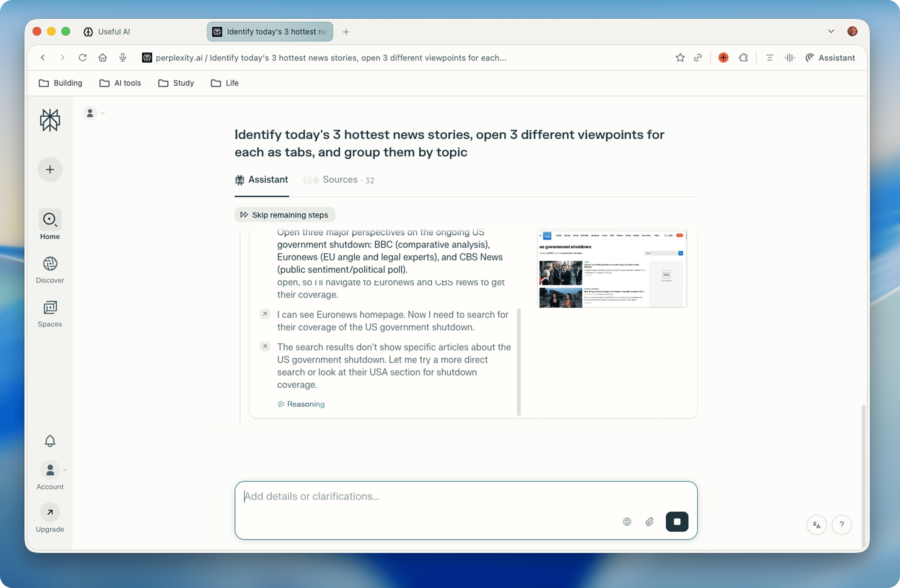Switch to the Sources tab

[x=339, y=180]
